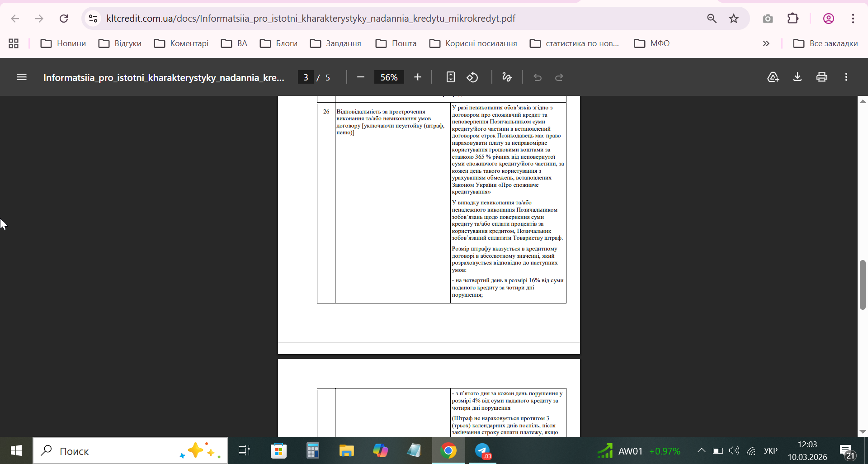Open the volume control
The width and height of the screenshot is (868, 464).
coord(734,450)
